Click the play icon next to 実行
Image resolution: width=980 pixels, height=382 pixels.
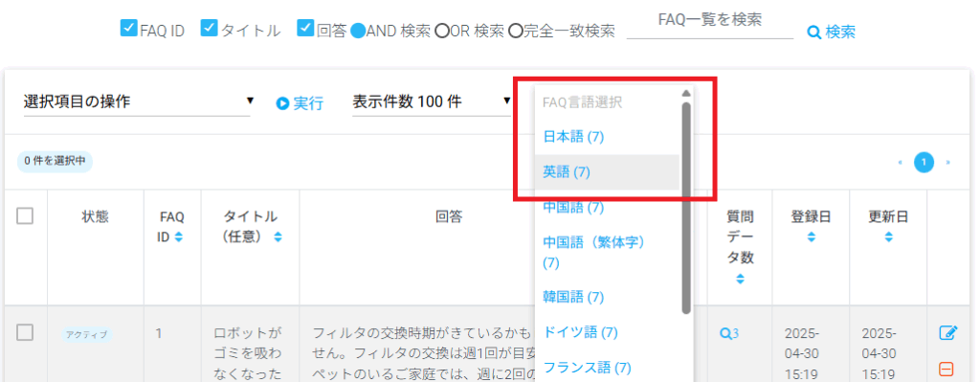282,103
